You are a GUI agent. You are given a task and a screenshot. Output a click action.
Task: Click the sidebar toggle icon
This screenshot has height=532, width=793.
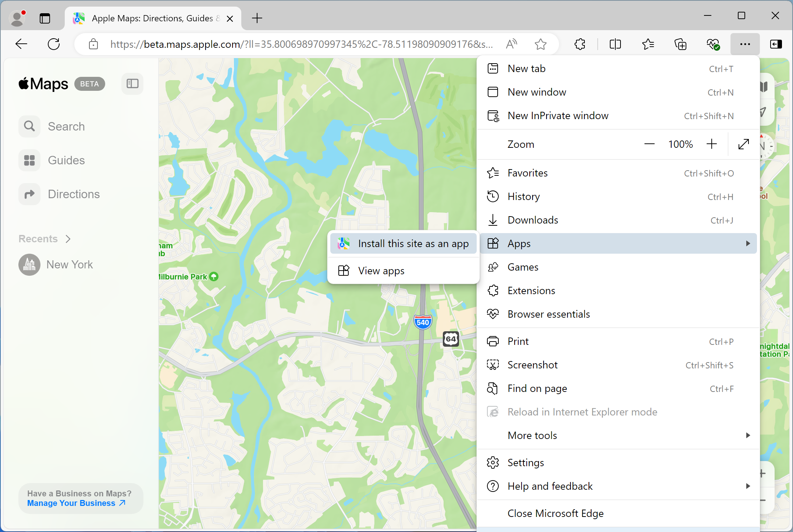coord(132,84)
